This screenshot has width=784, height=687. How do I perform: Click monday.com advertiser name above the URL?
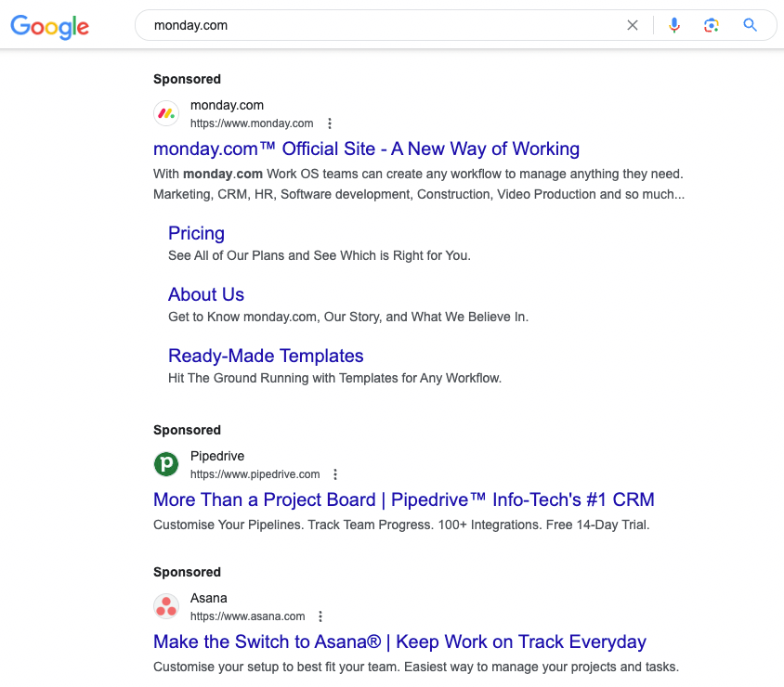coord(227,106)
